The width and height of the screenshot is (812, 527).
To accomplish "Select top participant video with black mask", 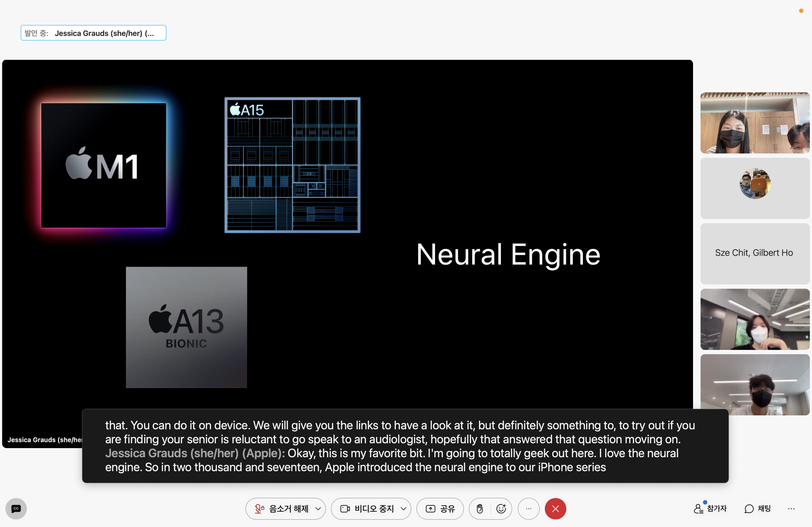I will coord(755,123).
